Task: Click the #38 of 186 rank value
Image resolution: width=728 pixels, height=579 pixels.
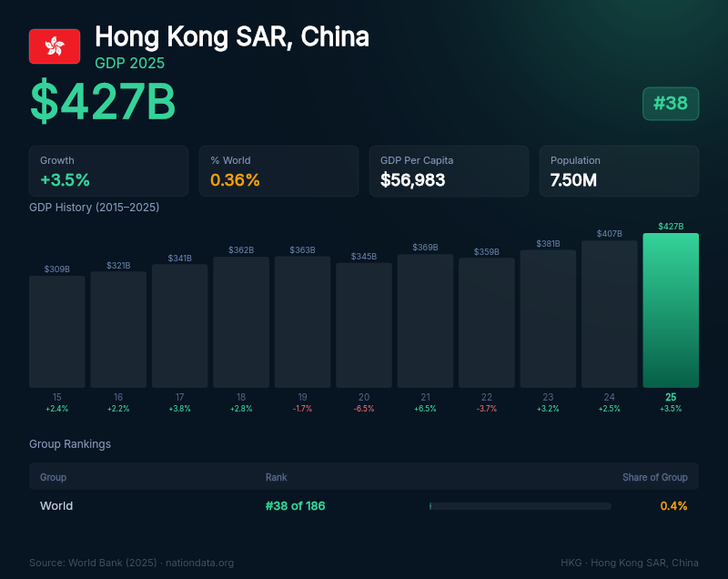Action: [295, 505]
